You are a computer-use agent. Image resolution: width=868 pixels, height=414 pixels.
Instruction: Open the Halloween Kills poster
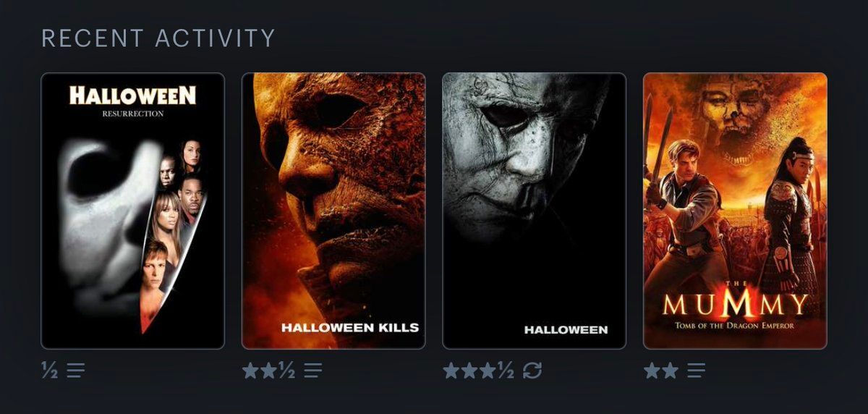tap(333, 211)
